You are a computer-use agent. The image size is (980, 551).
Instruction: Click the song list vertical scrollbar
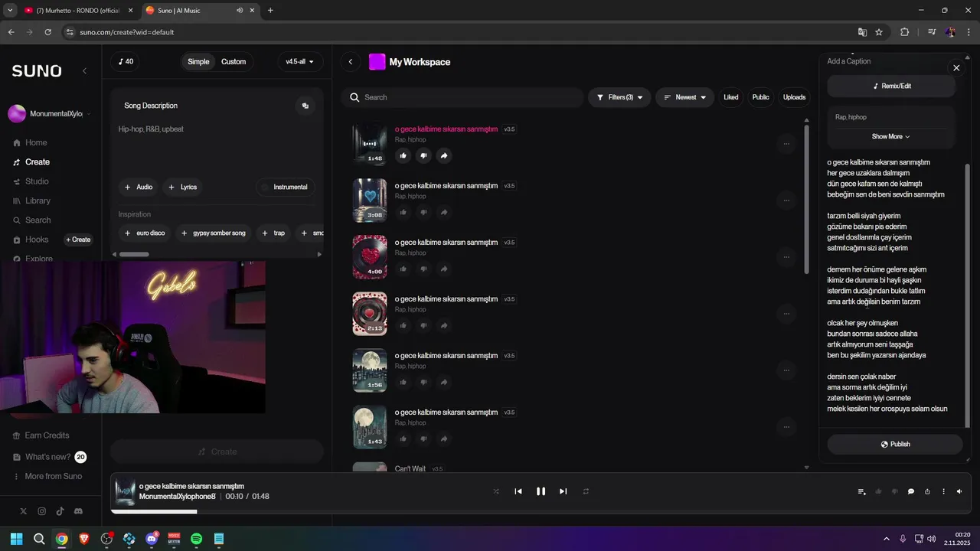(x=806, y=199)
